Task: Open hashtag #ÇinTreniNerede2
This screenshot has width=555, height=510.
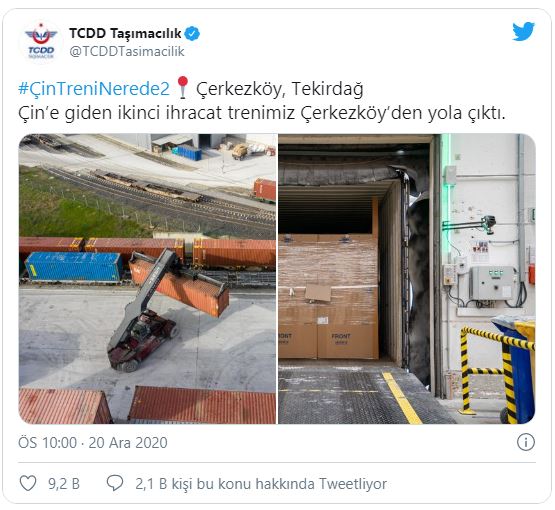Action: pyautogui.click(x=94, y=88)
